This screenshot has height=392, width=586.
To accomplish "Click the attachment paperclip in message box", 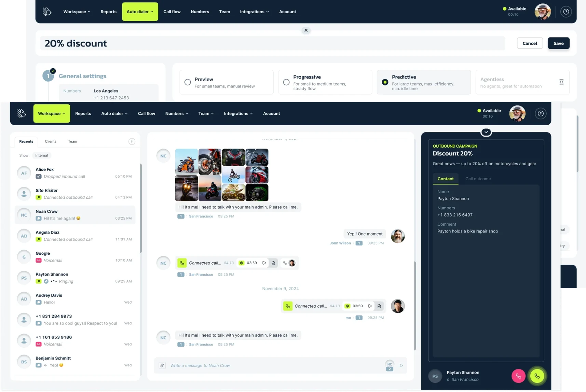I will click(x=162, y=365).
